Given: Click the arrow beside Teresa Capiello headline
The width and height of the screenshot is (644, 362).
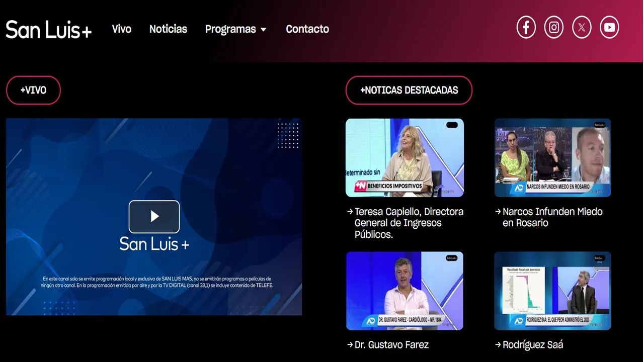Looking at the screenshot, I should [x=350, y=212].
